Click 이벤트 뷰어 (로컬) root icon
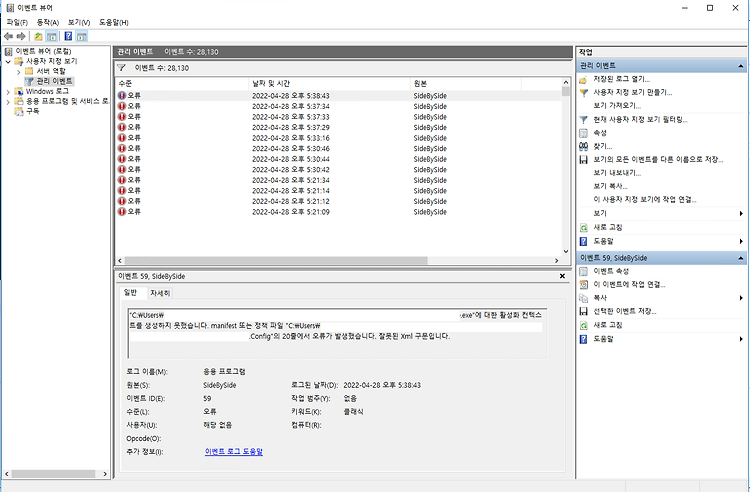The image size is (750, 492). (9, 51)
